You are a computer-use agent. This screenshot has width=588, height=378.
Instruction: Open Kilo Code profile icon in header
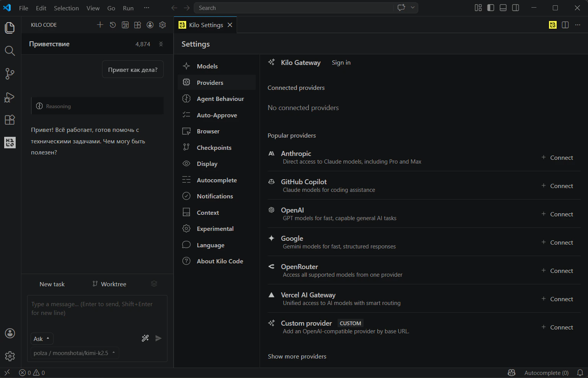tap(150, 25)
